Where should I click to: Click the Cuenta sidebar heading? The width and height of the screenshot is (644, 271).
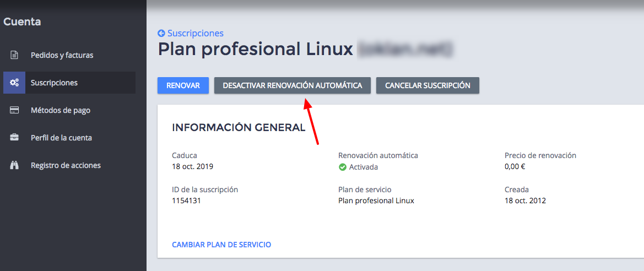(x=22, y=22)
